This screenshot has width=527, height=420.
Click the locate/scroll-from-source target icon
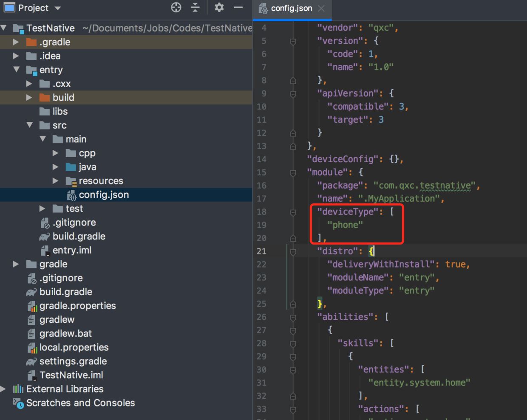coord(176,8)
